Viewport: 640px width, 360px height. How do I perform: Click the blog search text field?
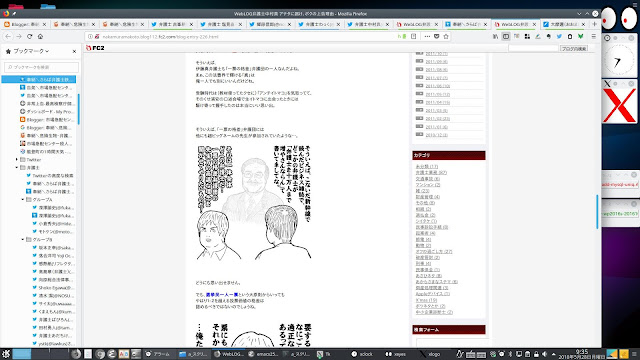pos(533,48)
